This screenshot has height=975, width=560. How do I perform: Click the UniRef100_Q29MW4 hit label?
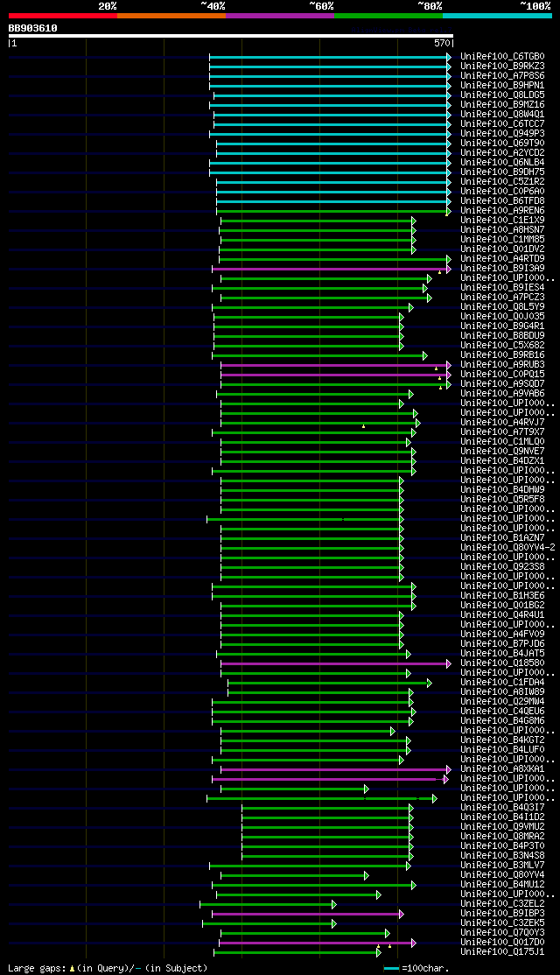503,702
